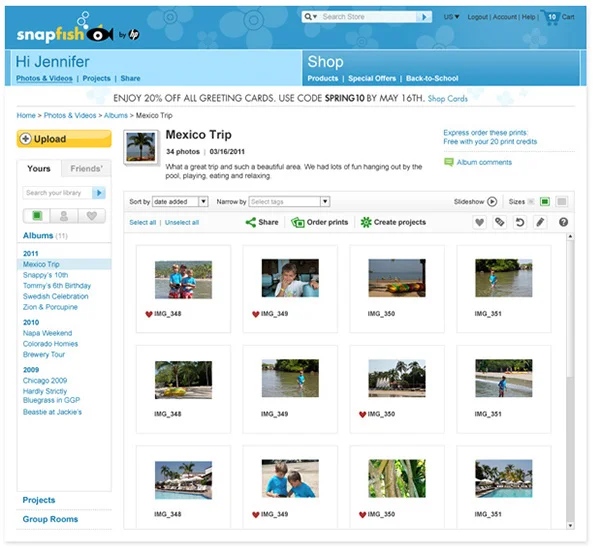Image resolution: width=600 pixels, height=554 pixels.
Task: Click the album cover palm tree thumbnail
Action: (x=141, y=147)
